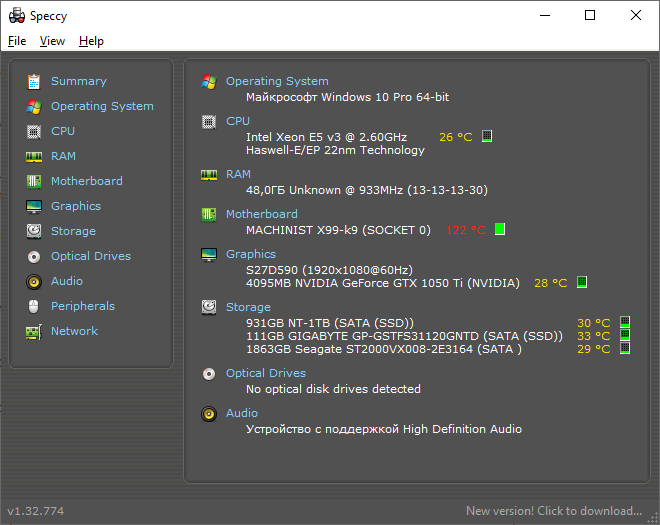Click the New version download link
The height and width of the screenshot is (525, 660).
tap(554, 511)
